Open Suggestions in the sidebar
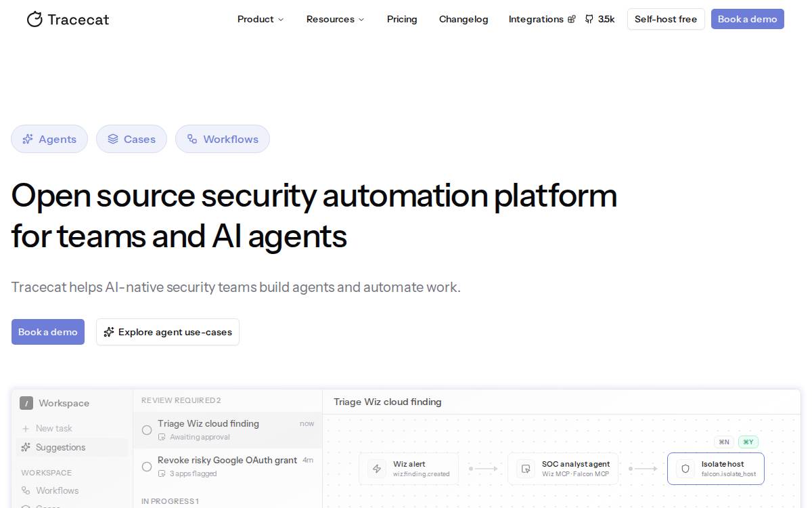Screen dimensions: 812x508 pos(72,447)
